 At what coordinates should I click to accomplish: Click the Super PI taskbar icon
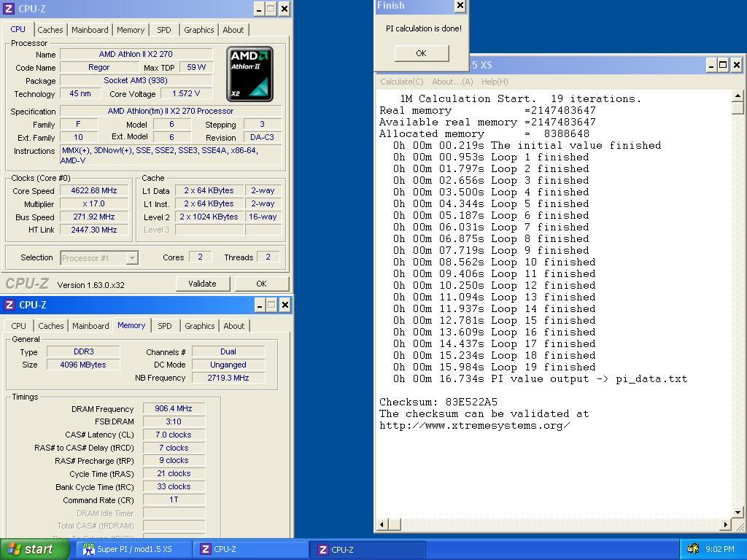pyautogui.click(x=88, y=549)
